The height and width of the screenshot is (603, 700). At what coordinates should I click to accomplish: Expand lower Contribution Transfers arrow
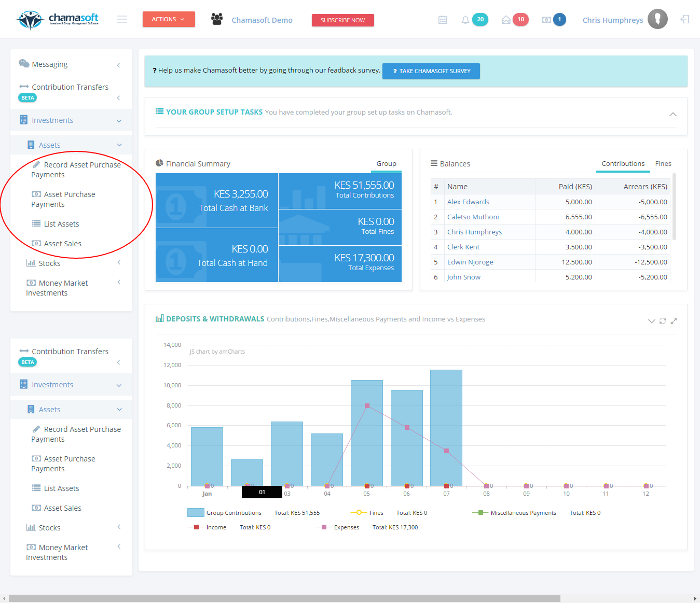coord(119,362)
